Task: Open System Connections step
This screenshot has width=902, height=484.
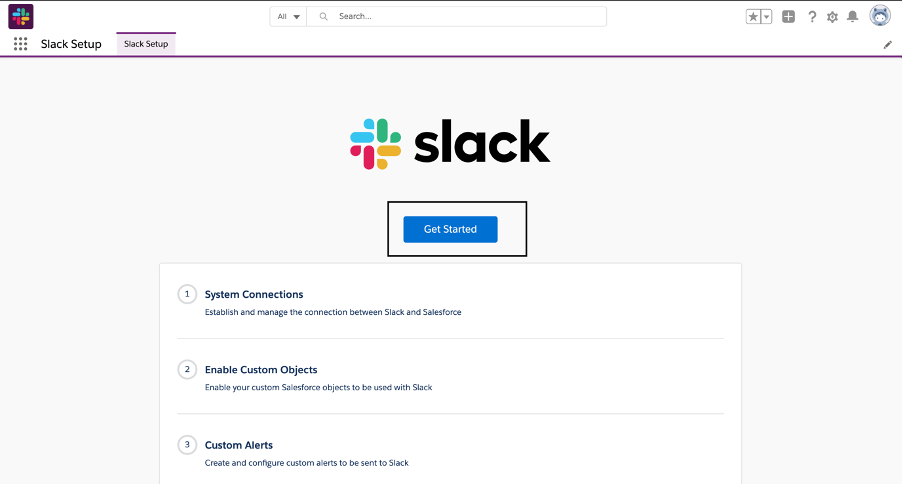Action: [254, 294]
